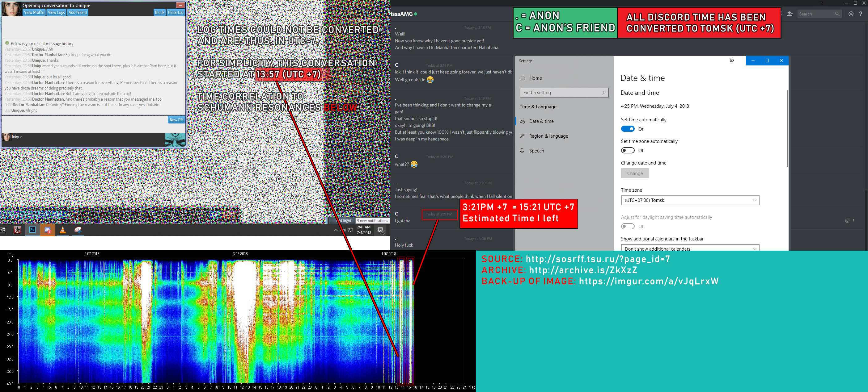Screen dimensions: 868x392
Task: Open the message more options dots in Discord
Action: pos(853,221)
